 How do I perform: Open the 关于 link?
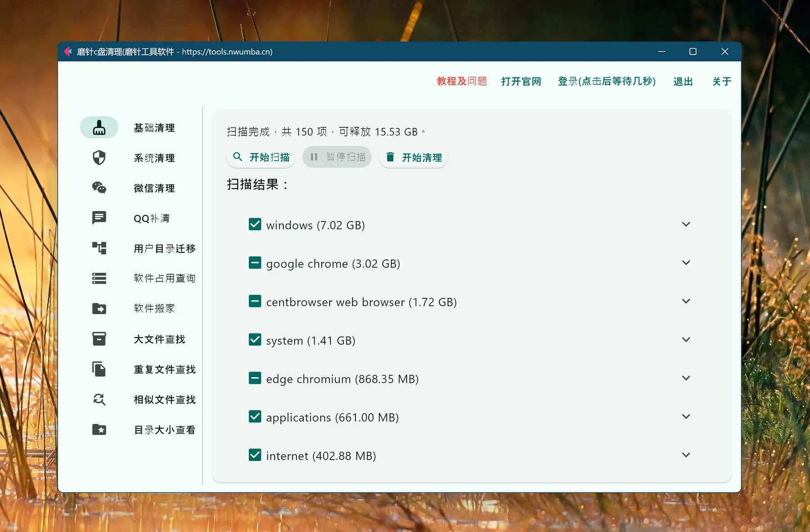[x=722, y=81]
